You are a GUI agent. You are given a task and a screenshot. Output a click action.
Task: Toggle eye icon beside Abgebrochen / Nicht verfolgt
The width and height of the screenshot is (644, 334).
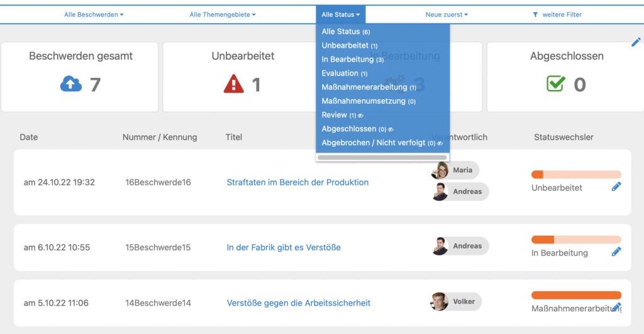[x=440, y=144]
